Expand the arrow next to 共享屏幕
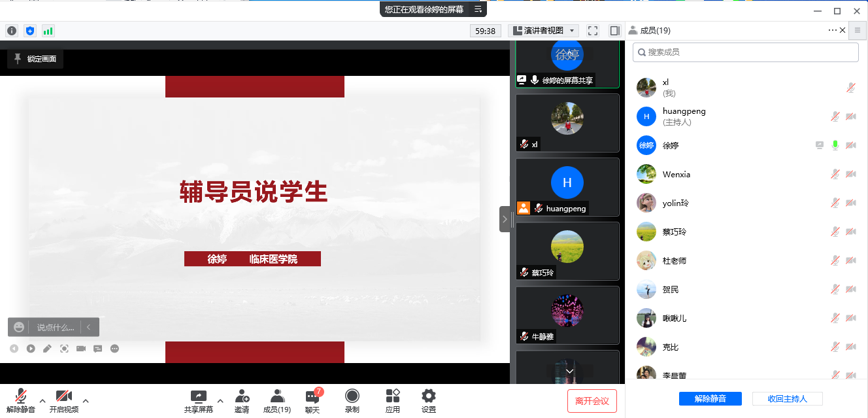Screen dimensions: 868x418 pos(220,400)
